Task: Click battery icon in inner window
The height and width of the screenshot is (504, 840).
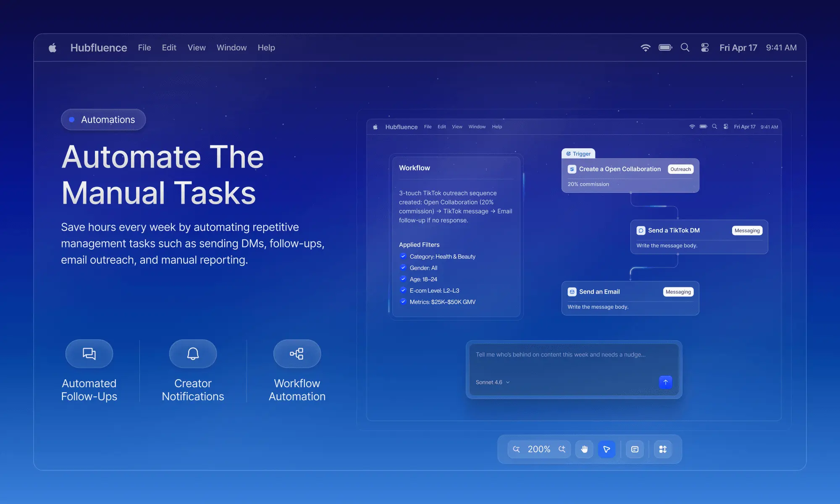Action: point(703,126)
